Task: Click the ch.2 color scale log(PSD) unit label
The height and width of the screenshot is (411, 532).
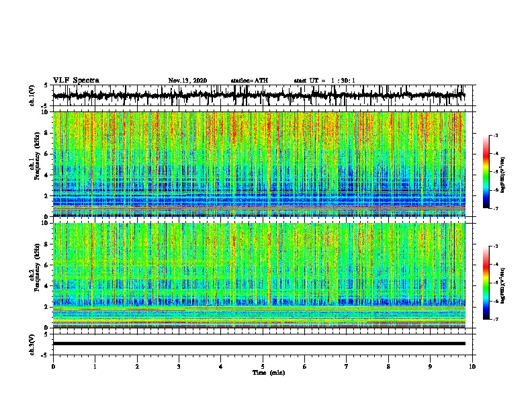Action: [x=503, y=285]
